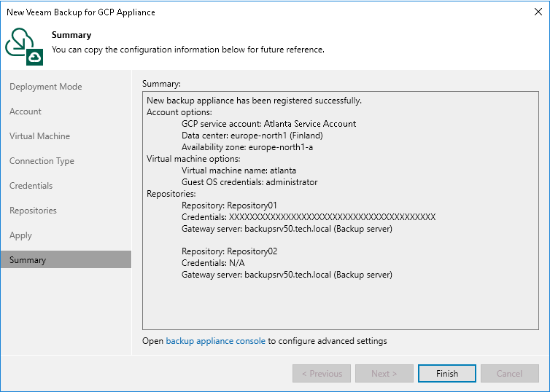Click the 'GCP service account: Atlanta Service Account' line
This screenshot has width=550, height=392.
click(x=268, y=124)
